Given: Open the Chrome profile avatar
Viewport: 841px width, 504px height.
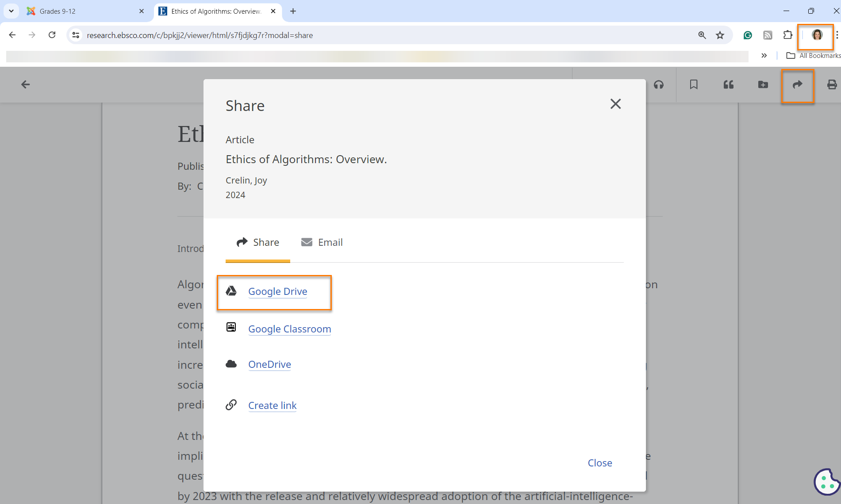Looking at the screenshot, I should tap(817, 35).
